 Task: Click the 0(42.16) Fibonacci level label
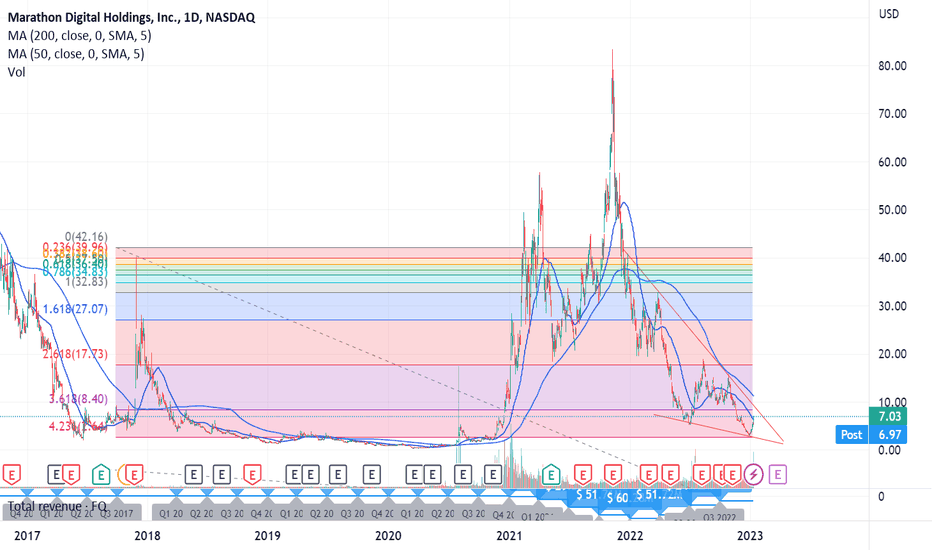pos(86,237)
